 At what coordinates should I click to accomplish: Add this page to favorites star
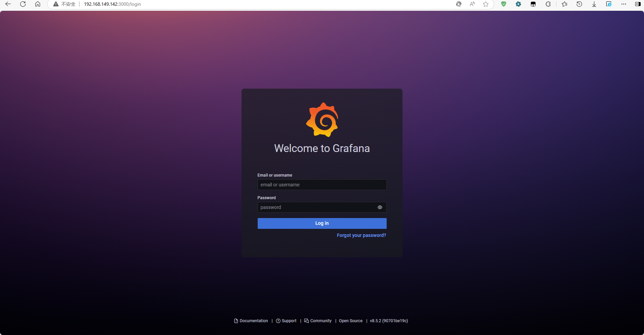click(486, 4)
